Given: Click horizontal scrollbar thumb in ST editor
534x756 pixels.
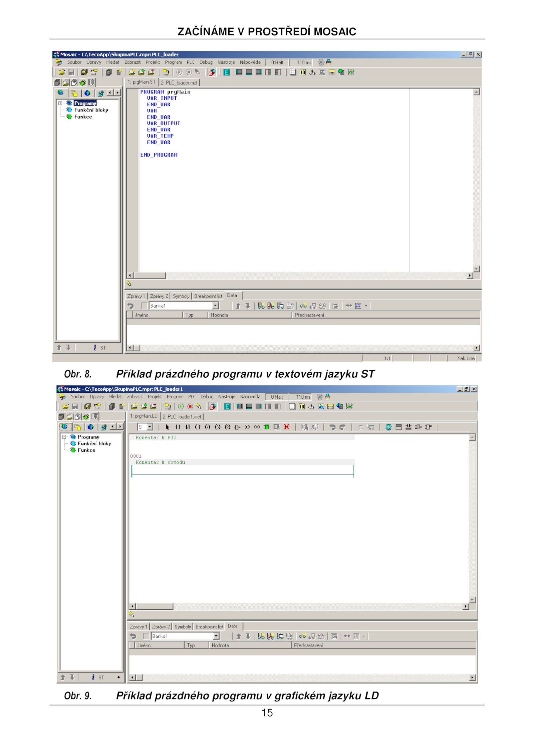Looking at the screenshot, I should coord(150,275).
